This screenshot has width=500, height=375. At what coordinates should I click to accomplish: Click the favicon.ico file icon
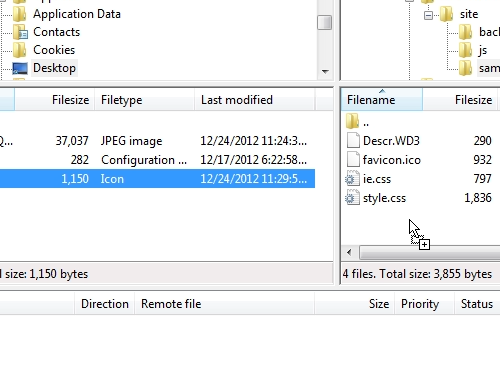click(353, 160)
